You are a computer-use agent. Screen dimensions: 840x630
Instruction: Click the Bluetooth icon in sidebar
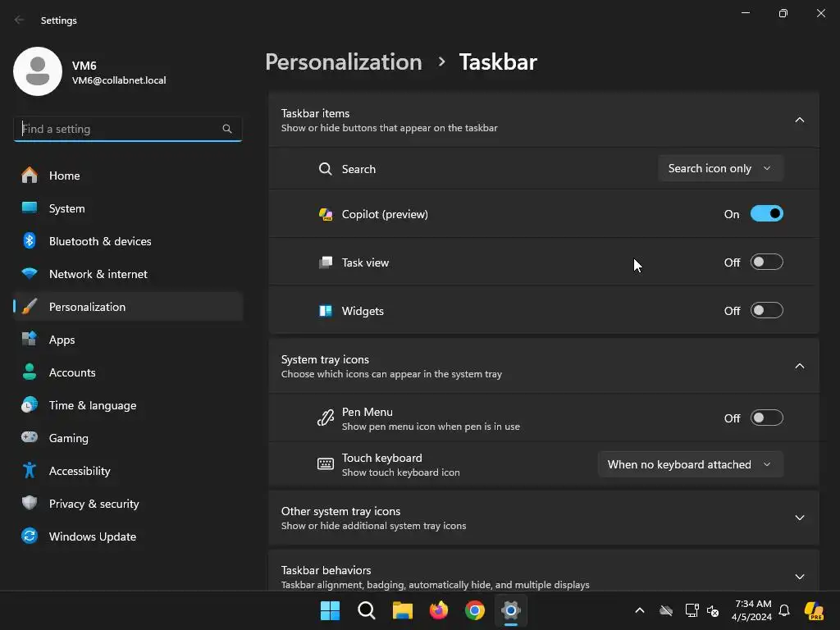coord(30,240)
